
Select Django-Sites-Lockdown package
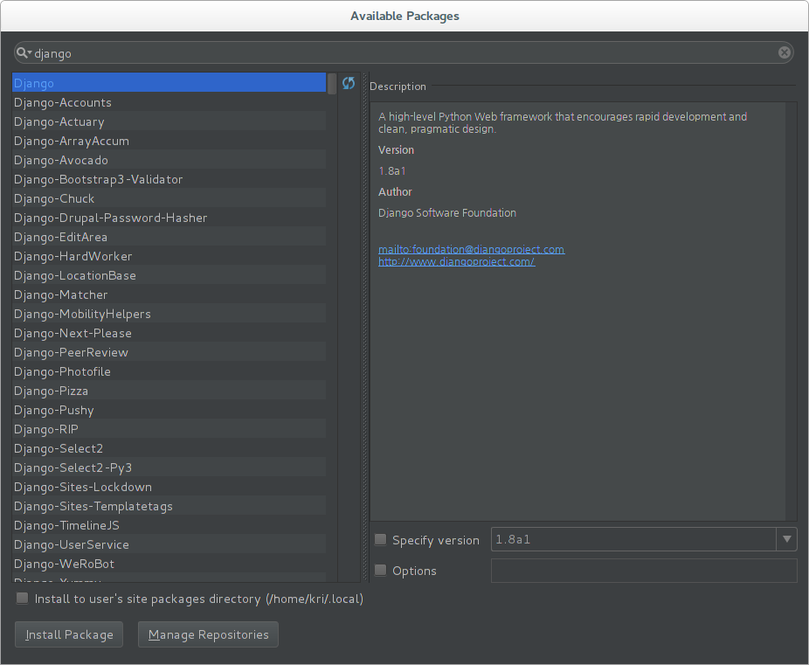tap(169, 487)
